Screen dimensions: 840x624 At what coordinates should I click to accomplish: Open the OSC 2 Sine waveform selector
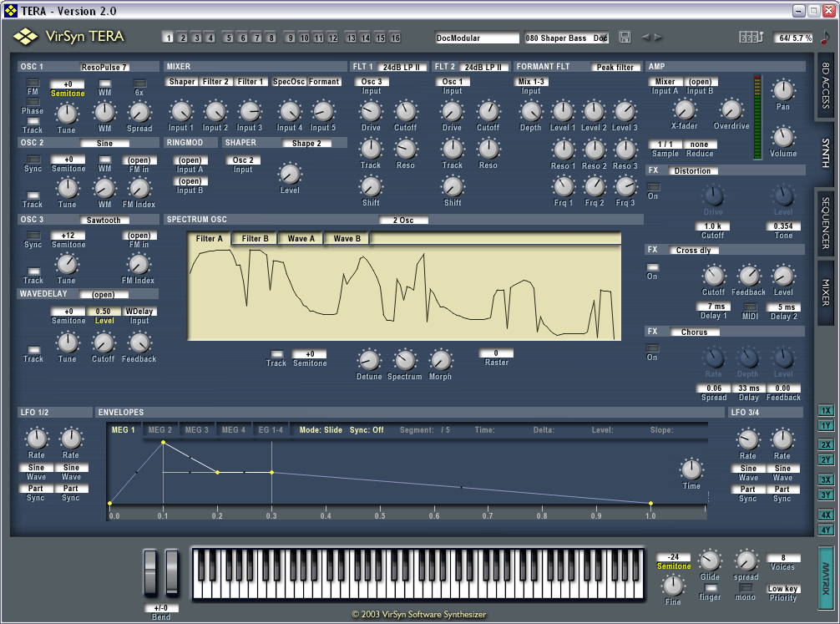[104, 143]
